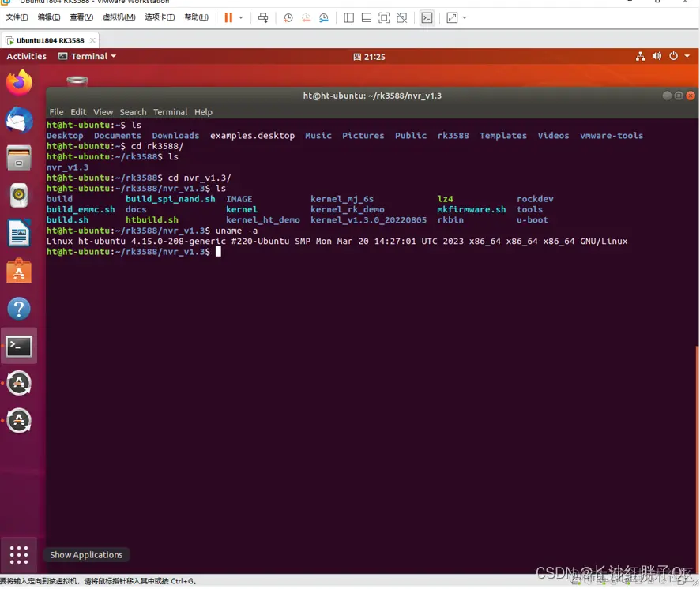This screenshot has width=700, height=589.
Task: Open the clock showing 21:25
Action: 369,57
